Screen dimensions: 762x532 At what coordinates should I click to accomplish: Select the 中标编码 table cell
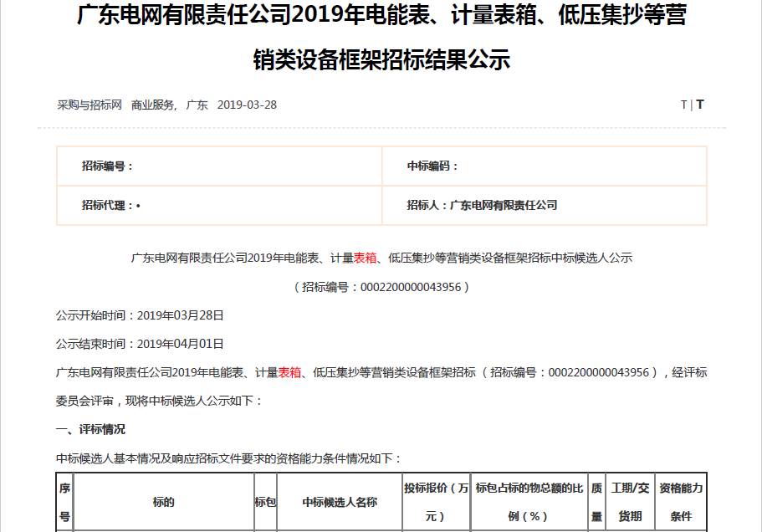click(x=544, y=166)
